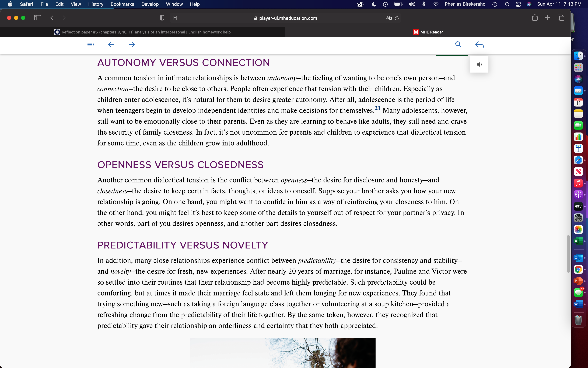Open Wi-Fi status in menu bar
The image size is (588, 368).
click(x=436, y=4)
